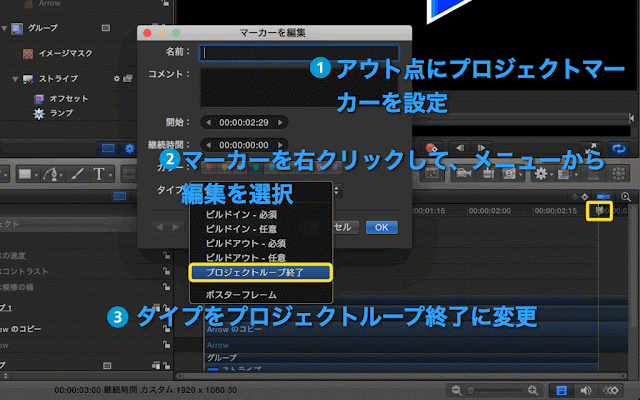Increase the 継続時間 timecode with right arrow
Screen dimensions: 640x400
point(280,145)
